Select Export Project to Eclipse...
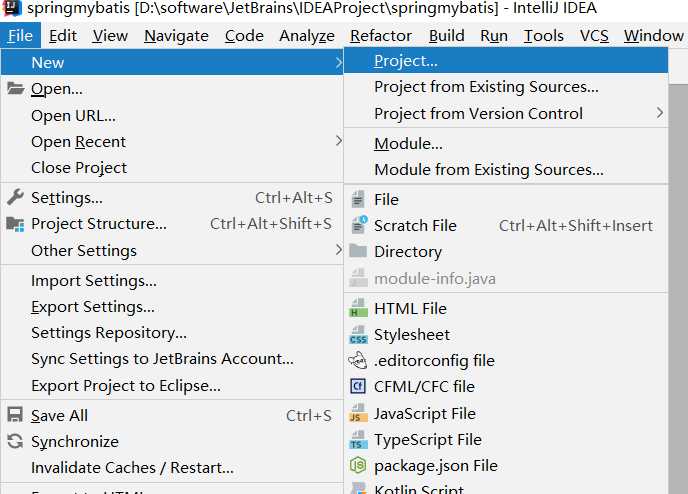The height and width of the screenshot is (494, 688). 126,385
